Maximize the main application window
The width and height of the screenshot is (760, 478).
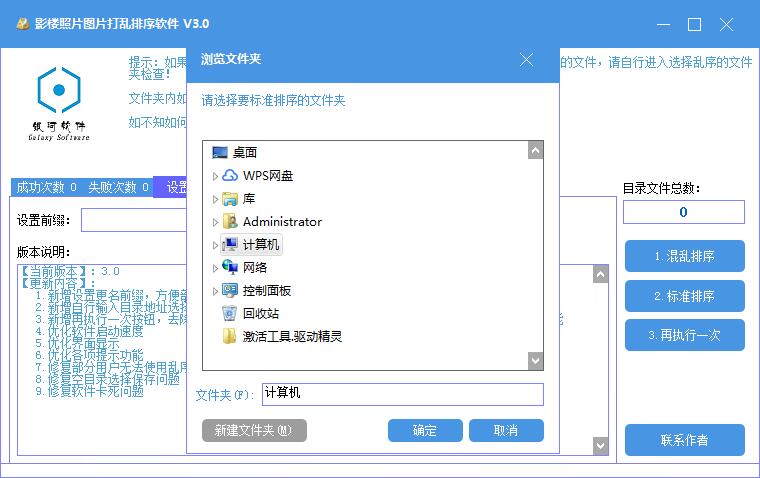[x=695, y=24]
